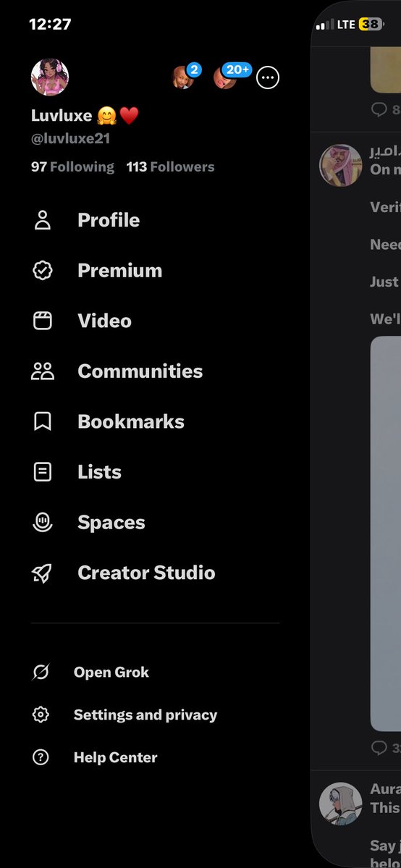
Task: Tap the Premium verified badge icon
Action: pos(43,270)
